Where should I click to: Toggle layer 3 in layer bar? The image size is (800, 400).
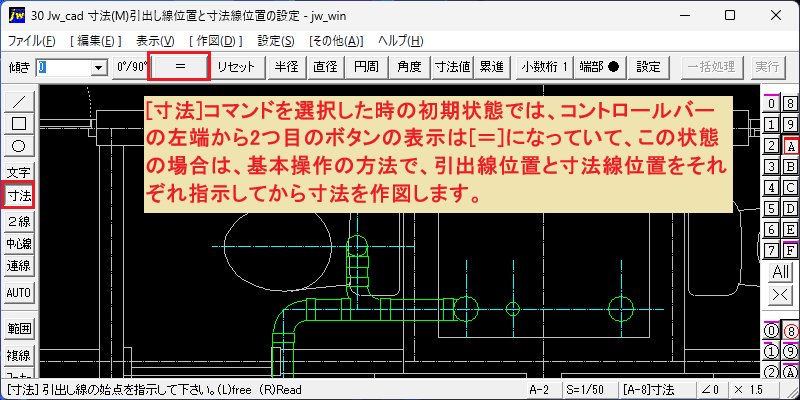(772, 167)
